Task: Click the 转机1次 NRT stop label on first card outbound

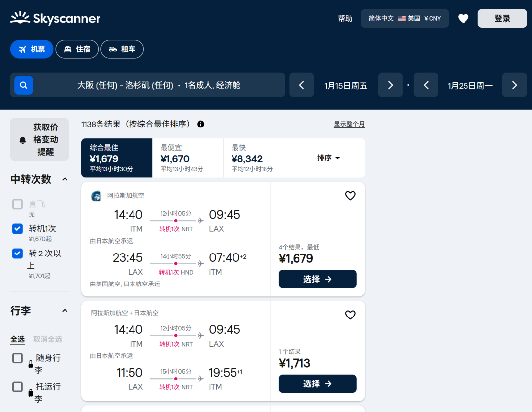Action: 176,229
